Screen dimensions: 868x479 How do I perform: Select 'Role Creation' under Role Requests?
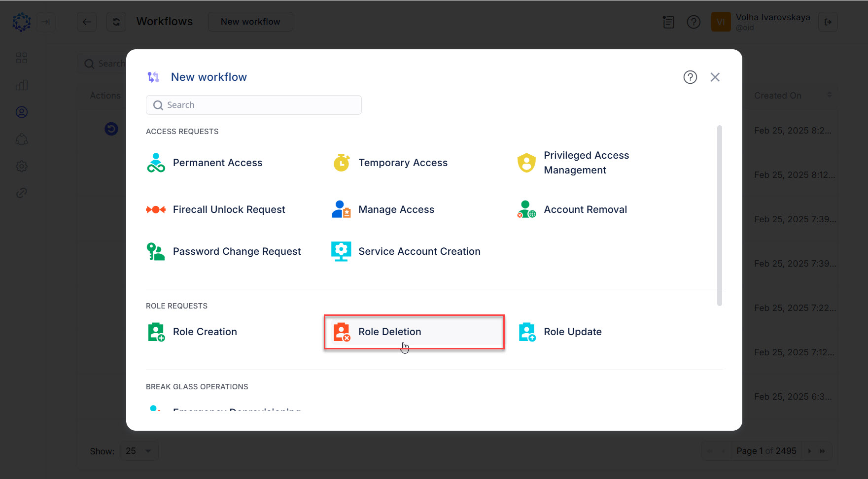[x=205, y=332]
